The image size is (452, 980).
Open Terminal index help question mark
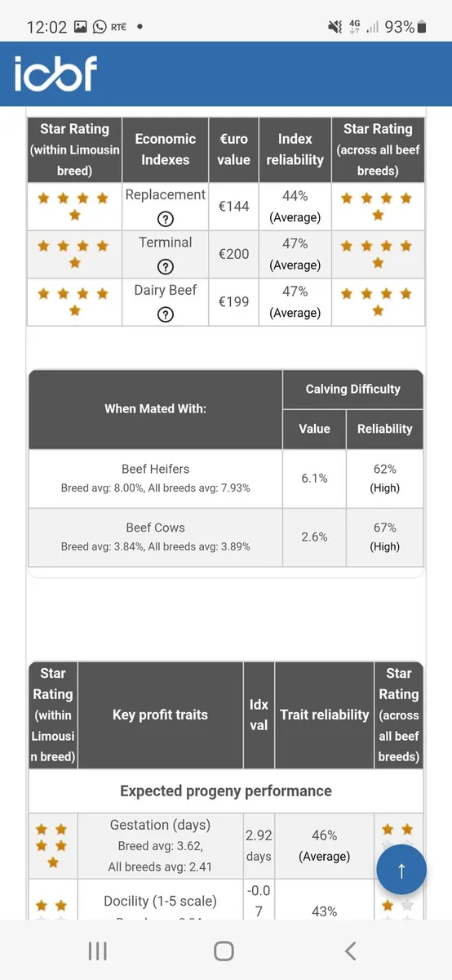pyautogui.click(x=166, y=266)
